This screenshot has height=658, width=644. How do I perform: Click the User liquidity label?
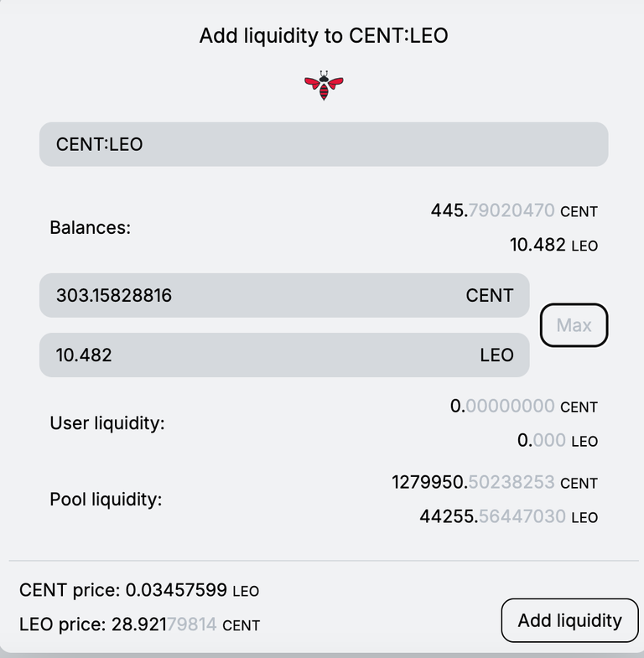click(x=107, y=423)
